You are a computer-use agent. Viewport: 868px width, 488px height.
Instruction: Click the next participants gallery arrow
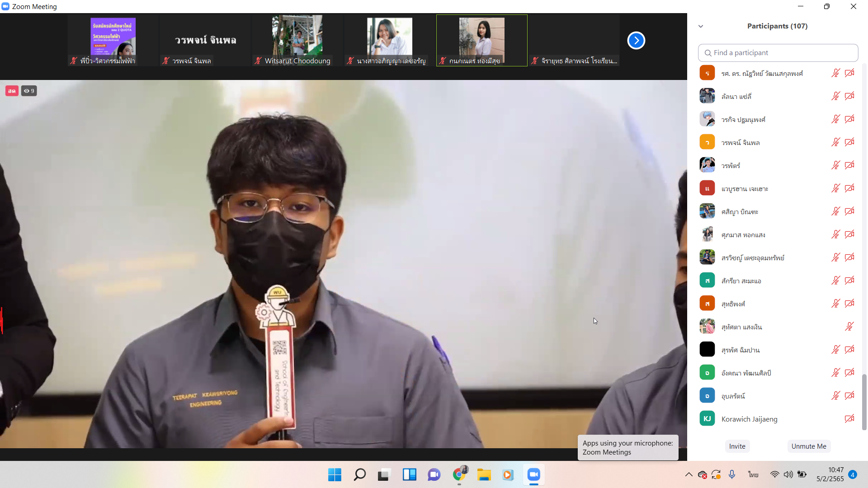pyautogui.click(x=636, y=41)
